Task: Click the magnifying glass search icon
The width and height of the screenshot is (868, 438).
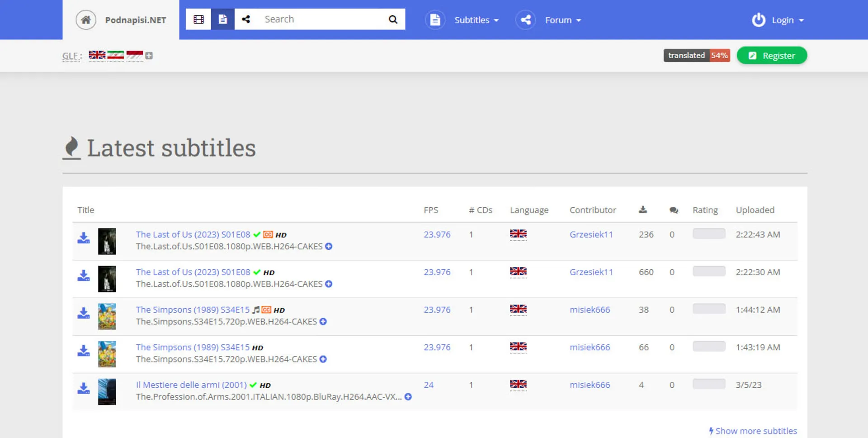Action: (393, 19)
